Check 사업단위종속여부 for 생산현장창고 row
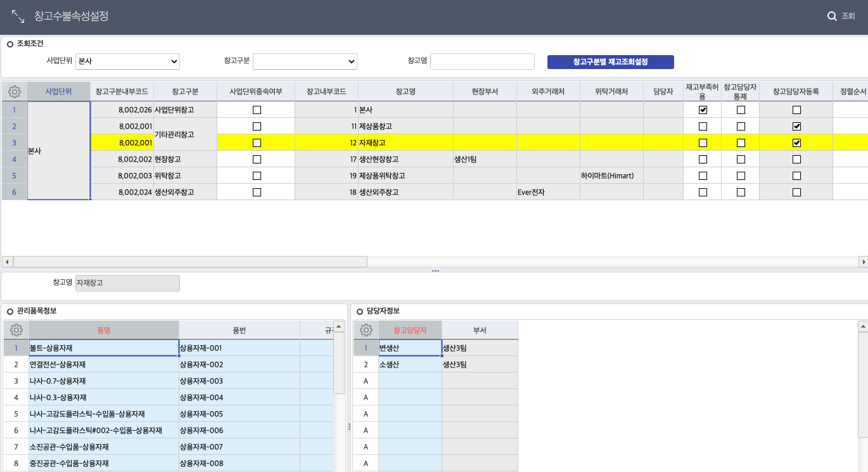868x472 pixels. [x=257, y=159]
